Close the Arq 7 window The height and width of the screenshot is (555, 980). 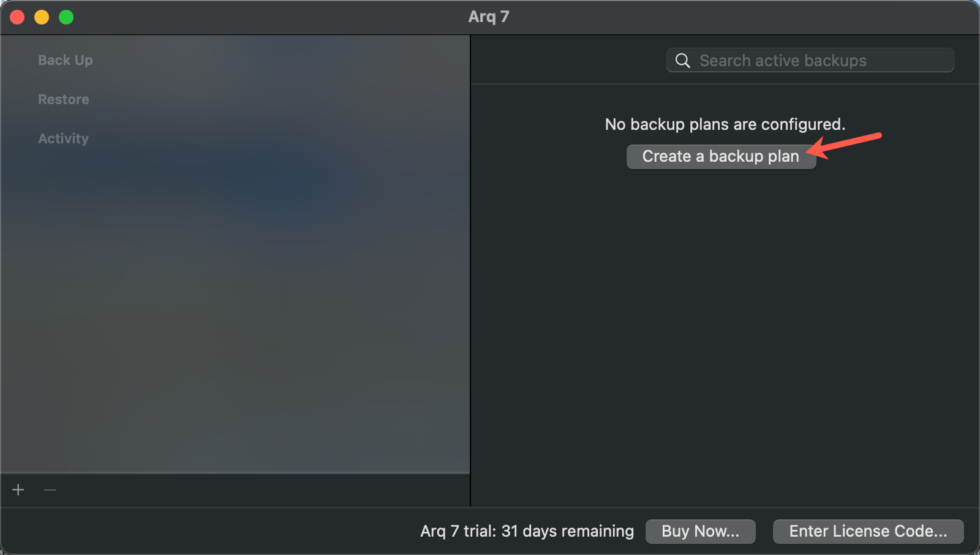coord(17,17)
